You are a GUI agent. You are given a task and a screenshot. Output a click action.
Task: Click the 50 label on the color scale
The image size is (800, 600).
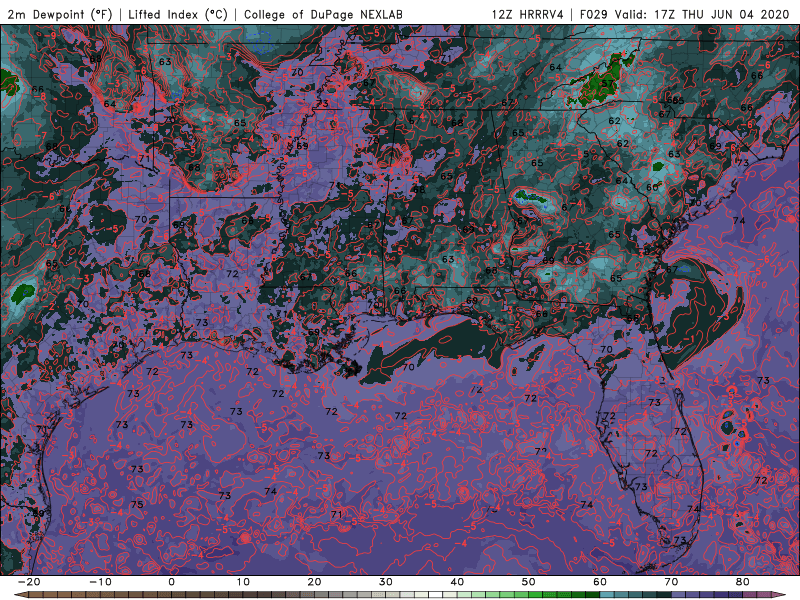pyautogui.click(x=529, y=582)
